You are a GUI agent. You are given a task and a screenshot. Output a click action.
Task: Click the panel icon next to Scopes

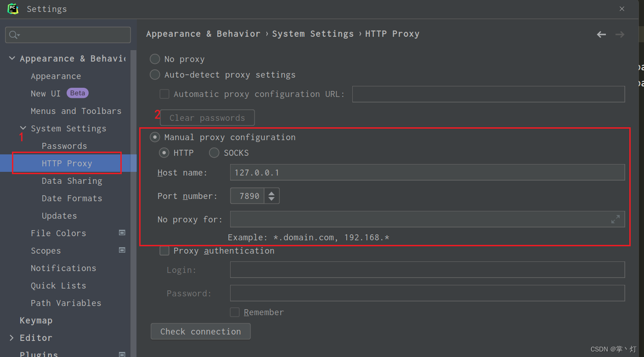[122, 250]
